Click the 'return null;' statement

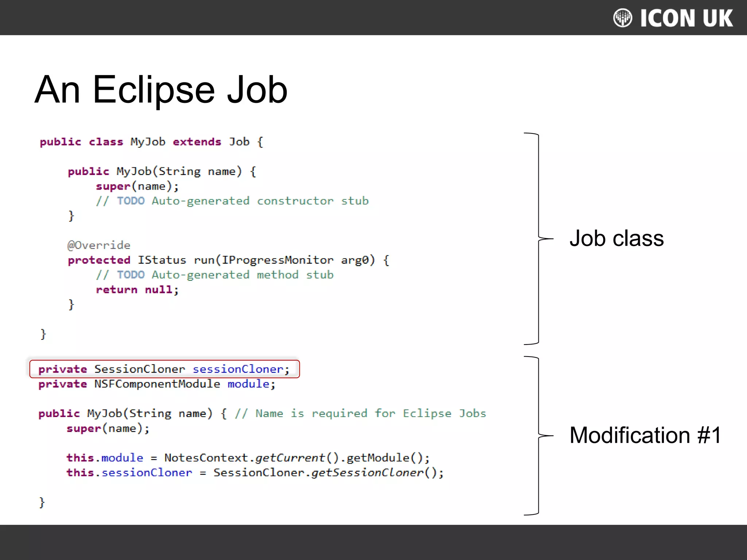(x=138, y=290)
